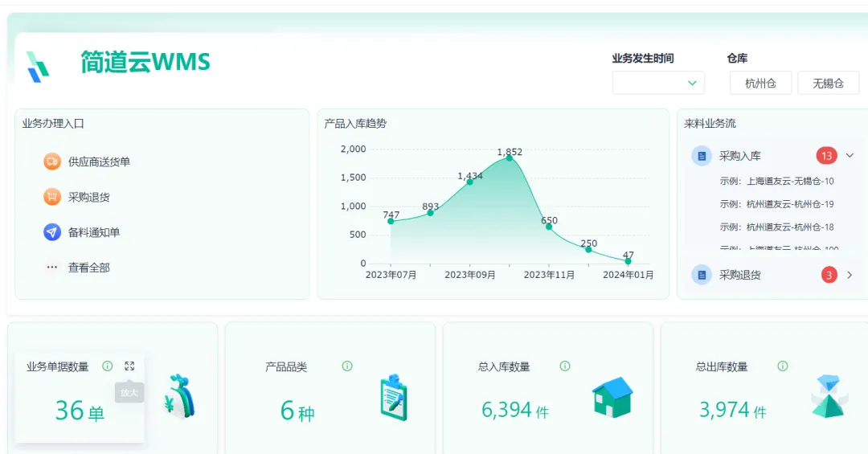Click the 6,394 件 value
Screen dimensions: 868x454
515,411
